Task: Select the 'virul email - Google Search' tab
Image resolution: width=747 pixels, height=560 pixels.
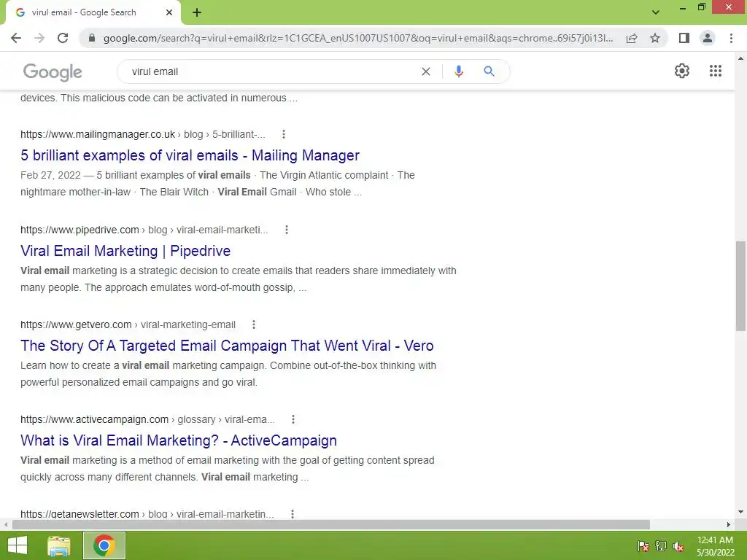Action: tap(93, 12)
